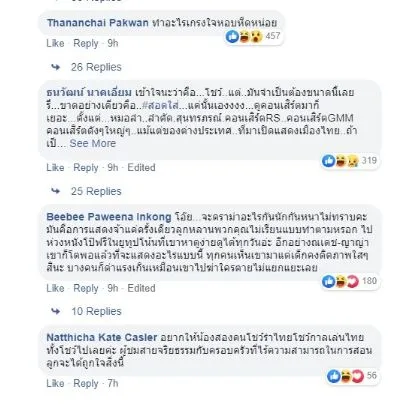Click the reaction icons with count 457
Image resolution: width=420 pixels, height=410 pixels.
(253, 36)
